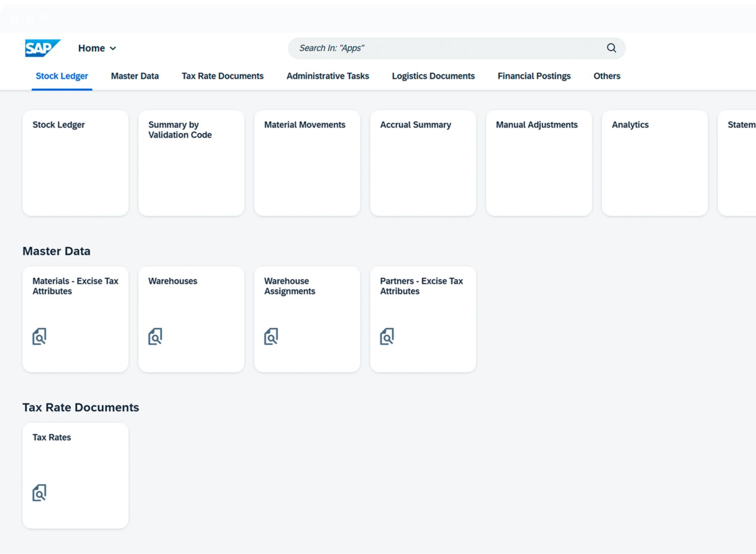Open the Summary by Validation Code tile
Image resolution: width=756 pixels, height=554 pixels.
coord(192,163)
